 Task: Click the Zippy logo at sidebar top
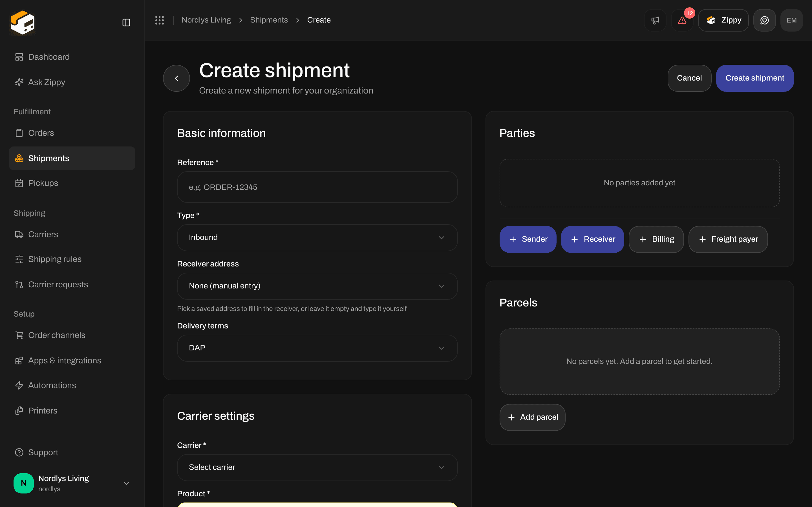click(23, 23)
